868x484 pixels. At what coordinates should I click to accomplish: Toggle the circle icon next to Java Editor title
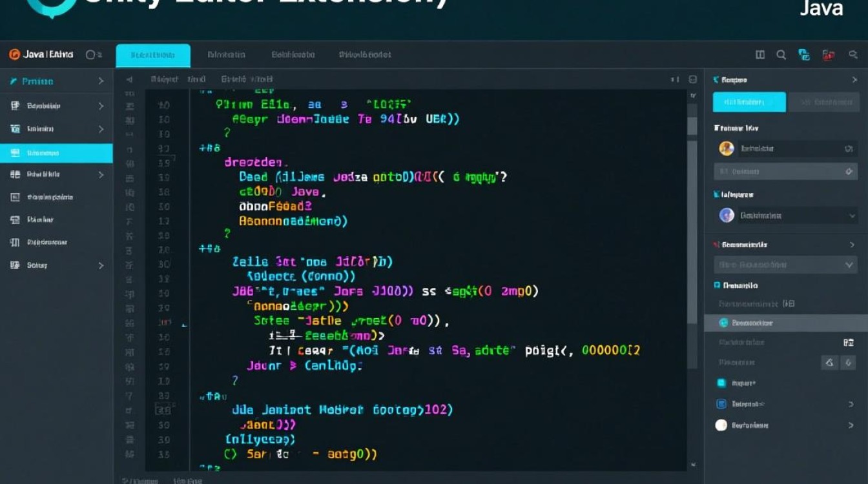coord(90,55)
